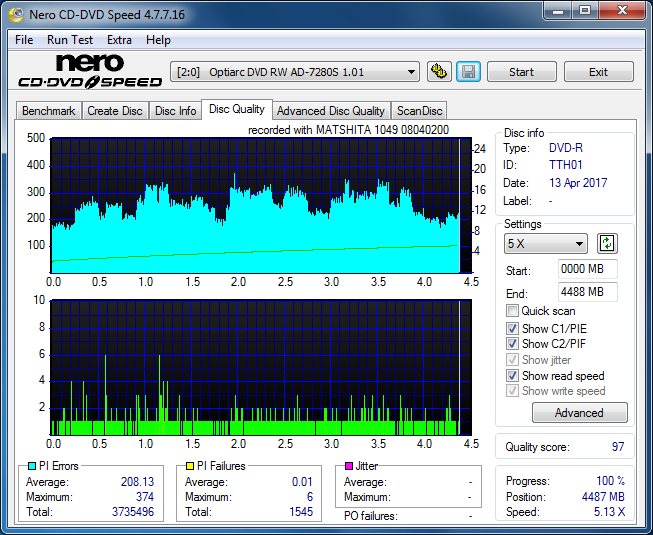Enable the Quick scan checkbox
This screenshot has height=535, width=653.
(513, 311)
